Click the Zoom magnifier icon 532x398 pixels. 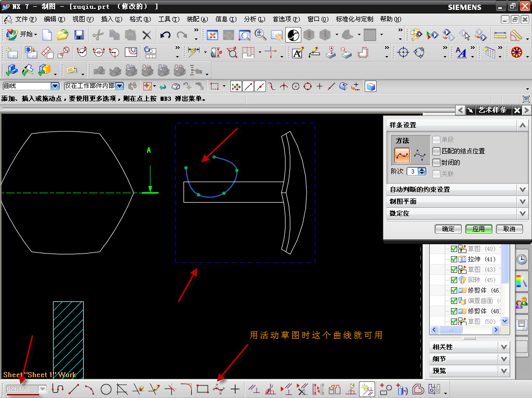[x=260, y=35]
